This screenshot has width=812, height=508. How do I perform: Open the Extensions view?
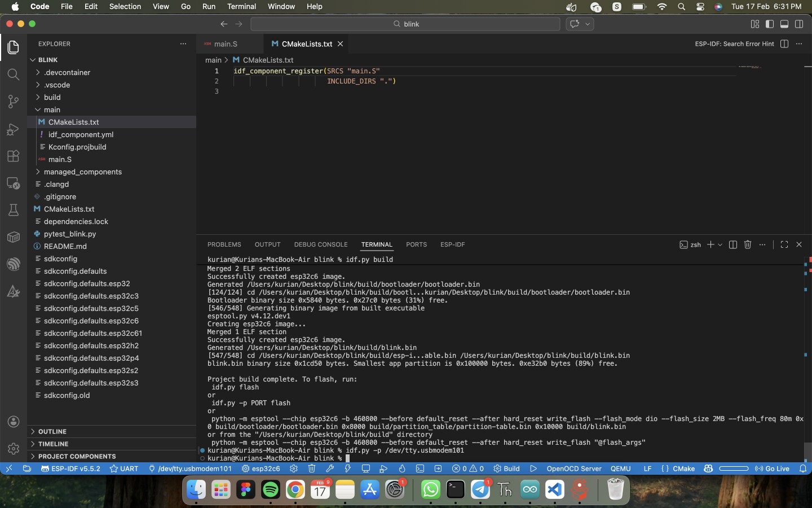14,156
